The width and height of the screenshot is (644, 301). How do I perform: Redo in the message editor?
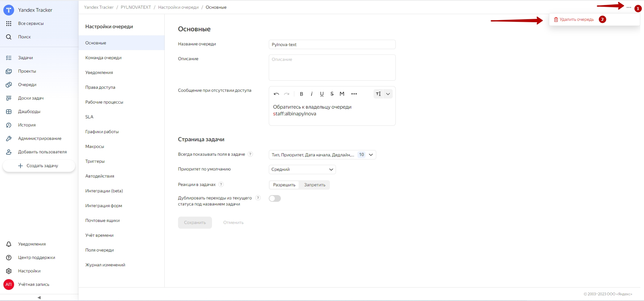coord(287,94)
